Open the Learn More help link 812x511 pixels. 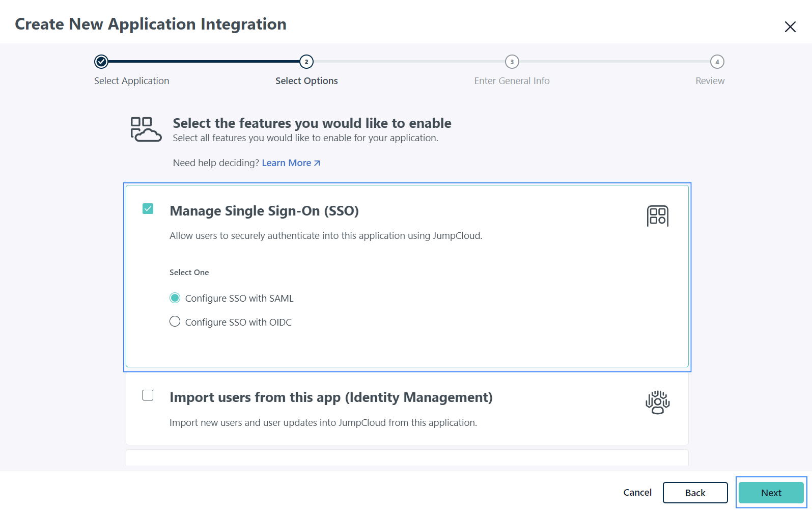pyautogui.click(x=286, y=163)
